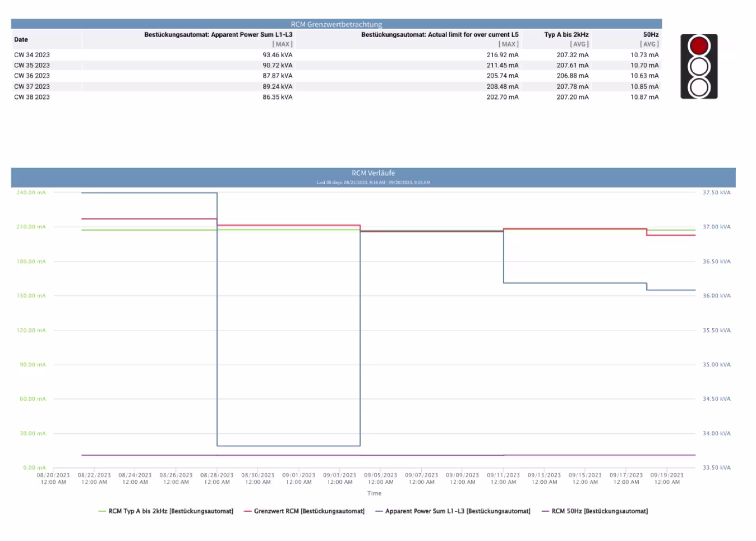Select the CW 34 2023 table row
The image size is (756, 541).
click(32, 55)
